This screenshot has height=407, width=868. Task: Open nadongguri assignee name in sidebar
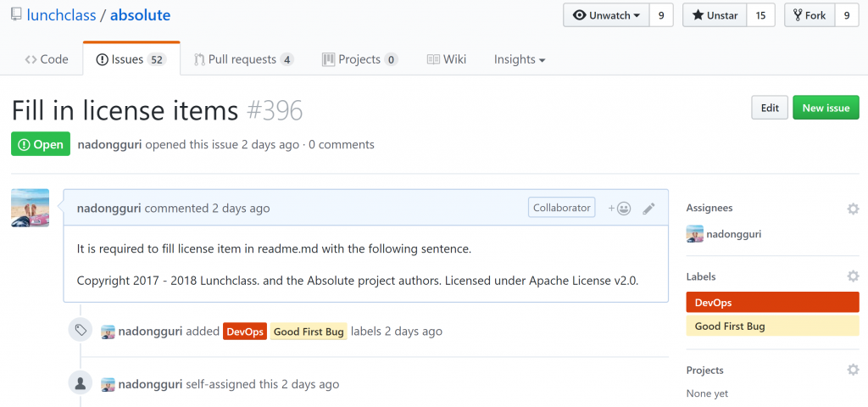(733, 234)
